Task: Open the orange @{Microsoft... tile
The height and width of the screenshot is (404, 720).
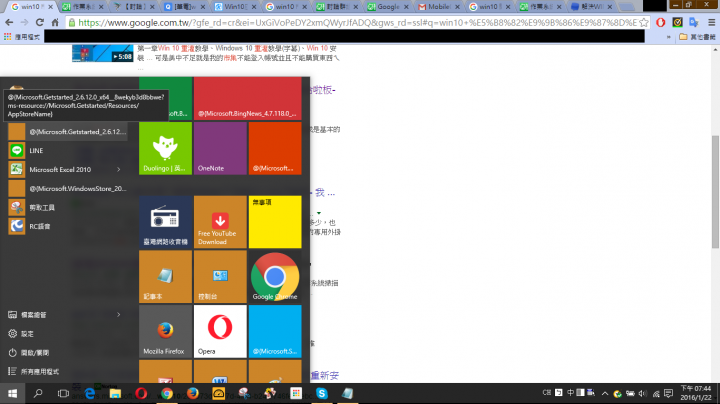Action: tap(275, 148)
